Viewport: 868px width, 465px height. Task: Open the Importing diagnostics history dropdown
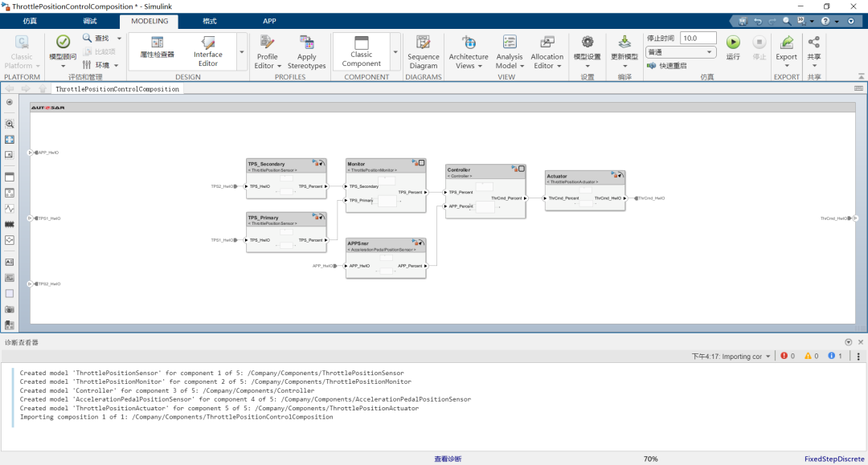(x=768, y=356)
